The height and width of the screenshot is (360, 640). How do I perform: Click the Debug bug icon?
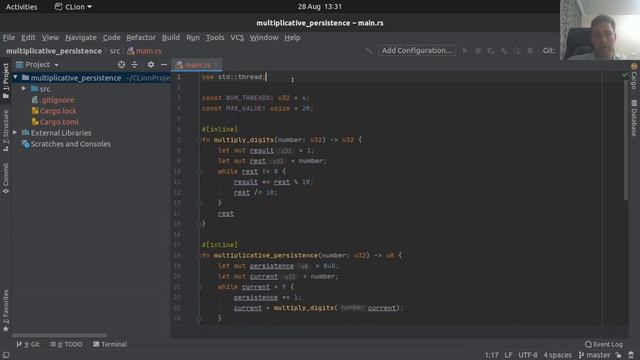pyautogui.click(x=478, y=51)
